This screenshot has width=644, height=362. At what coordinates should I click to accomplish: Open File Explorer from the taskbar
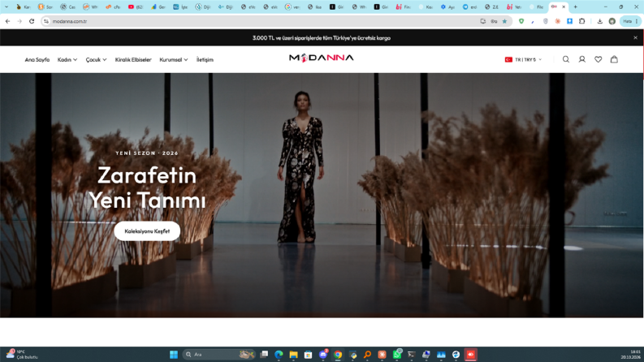(293, 355)
